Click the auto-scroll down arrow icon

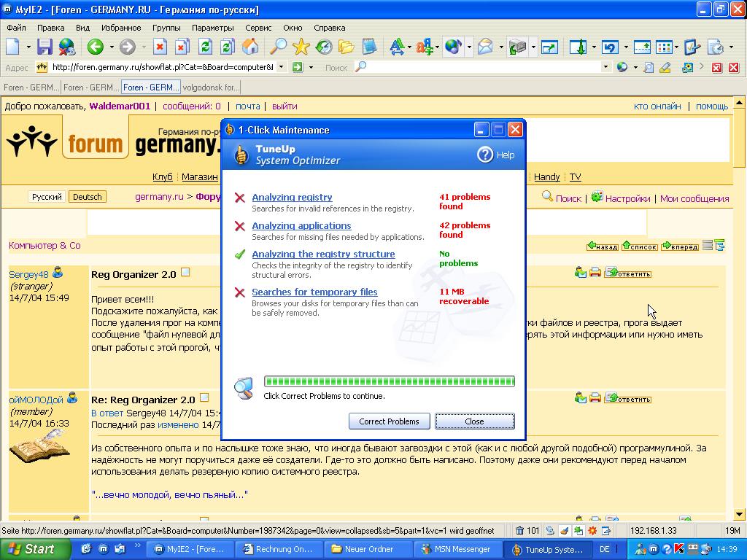pyautogui.click(x=578, y=47)
